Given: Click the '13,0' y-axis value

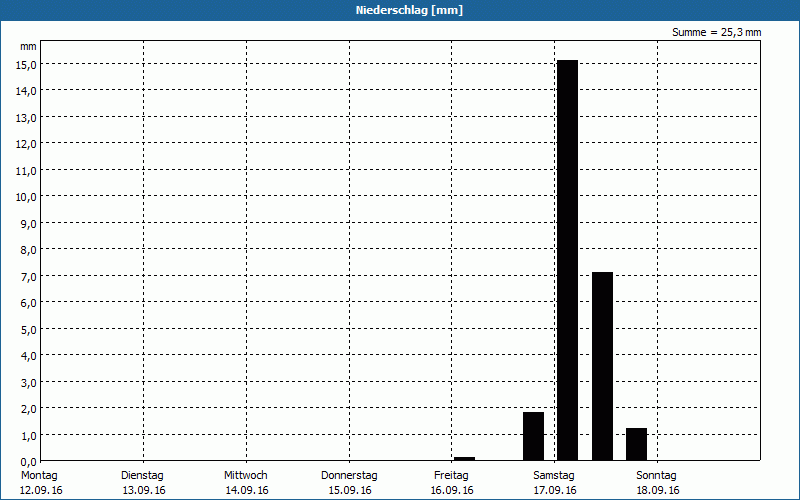Looking at the screenshot, I should point(26,117).
